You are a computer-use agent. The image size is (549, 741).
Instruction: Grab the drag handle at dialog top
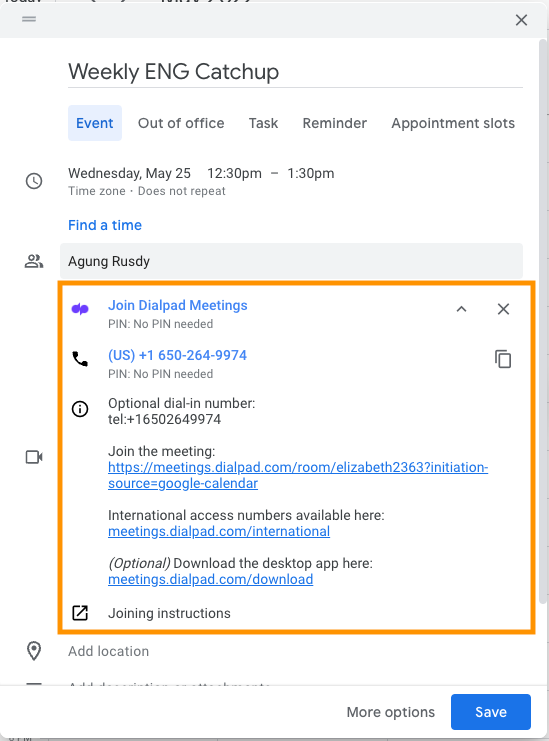[29, 19]
